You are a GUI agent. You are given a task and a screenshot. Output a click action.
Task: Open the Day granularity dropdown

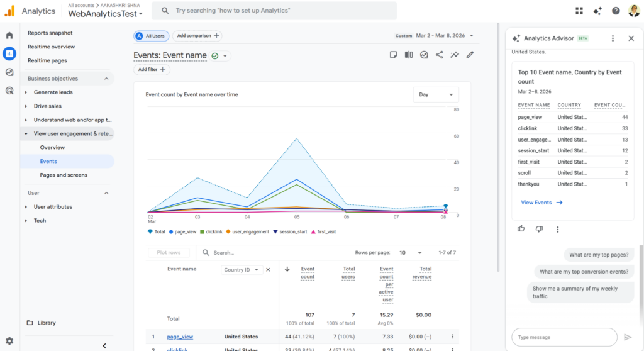pyautogui.click(x=436, y=94)
